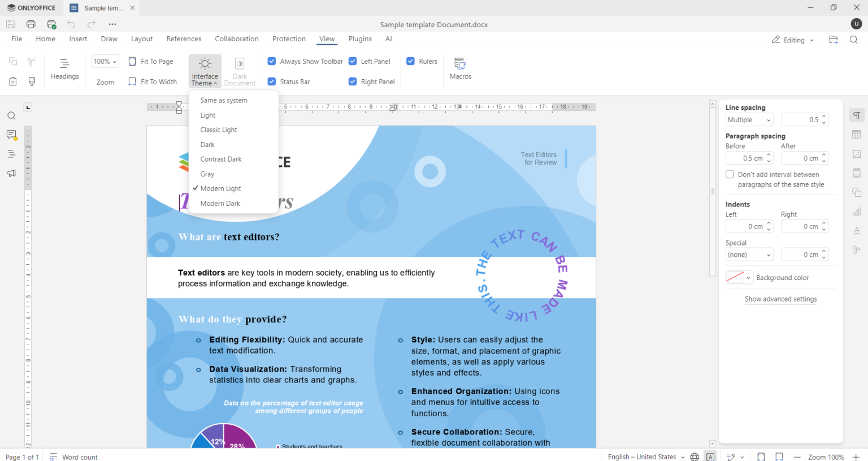868x461 pixels.
Task: Open the Feedback & Support panel
Action: coord(11,173)
